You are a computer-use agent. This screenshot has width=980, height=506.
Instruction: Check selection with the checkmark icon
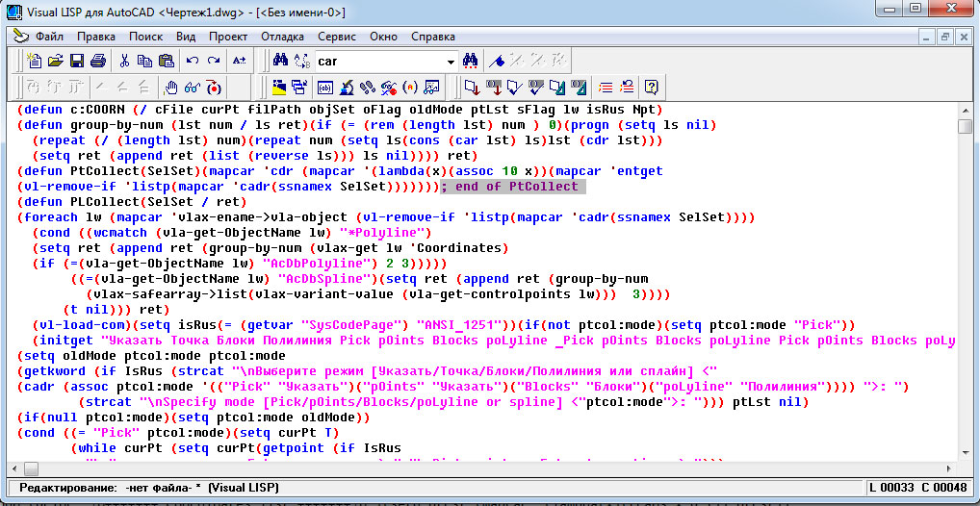click(x=535, y=87)
